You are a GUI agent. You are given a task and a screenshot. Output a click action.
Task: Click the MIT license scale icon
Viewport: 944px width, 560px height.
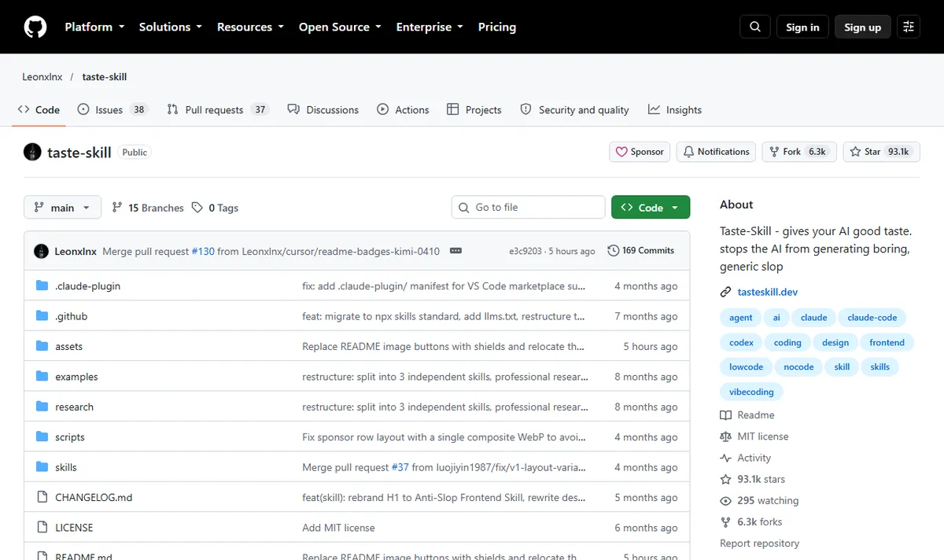click(x=726, y=437)
